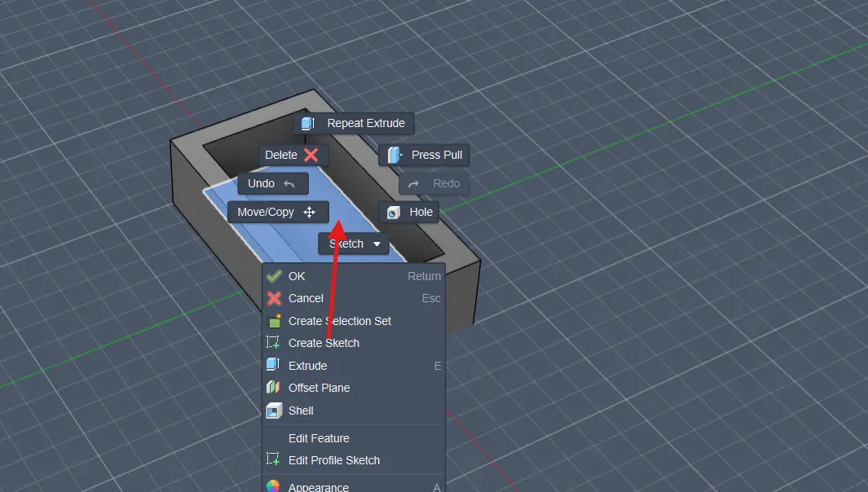Open the Sketch dropdown arrow
This screenshot has height=492, width=868.
[377, 244]
